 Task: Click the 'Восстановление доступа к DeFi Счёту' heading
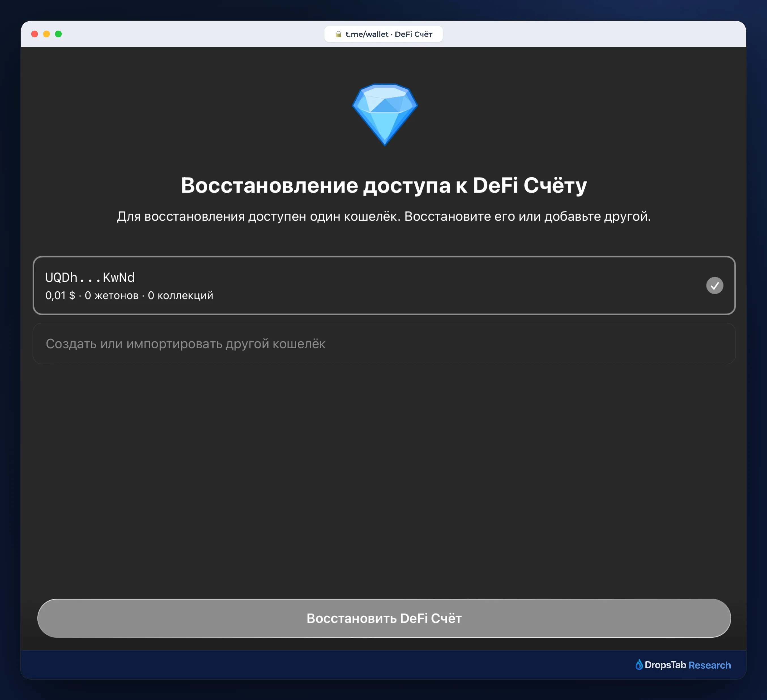pos(384,186)
